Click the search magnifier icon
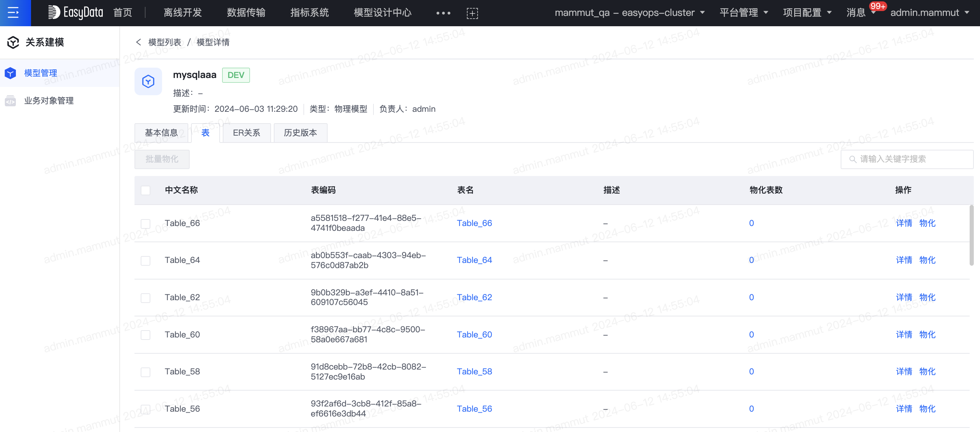Screen dimensions: 980x432 point(853,159)
